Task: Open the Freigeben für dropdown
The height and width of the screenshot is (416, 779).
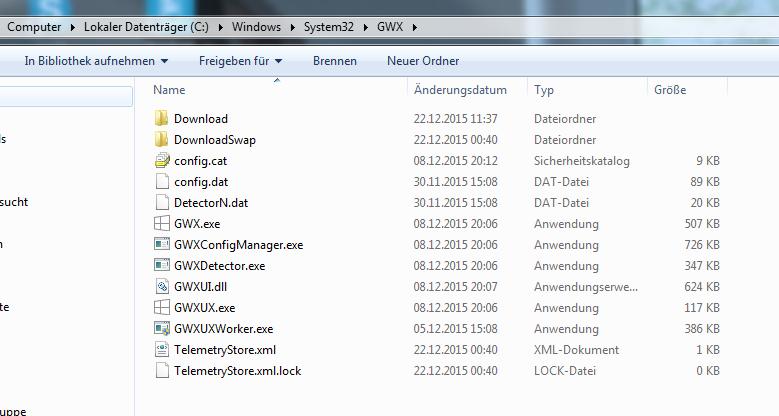Action: (240, 61)
